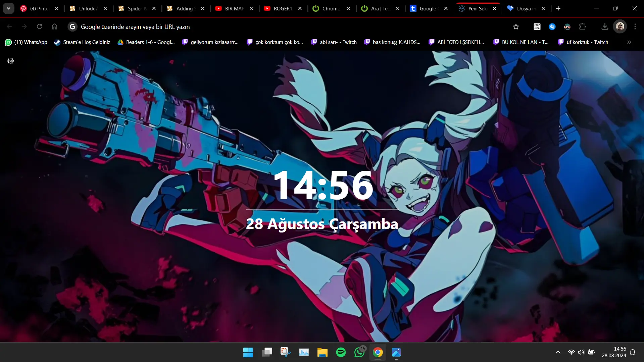Open Spotify from the taskbar
Screen dimensions: 644x362
[341, 352]
